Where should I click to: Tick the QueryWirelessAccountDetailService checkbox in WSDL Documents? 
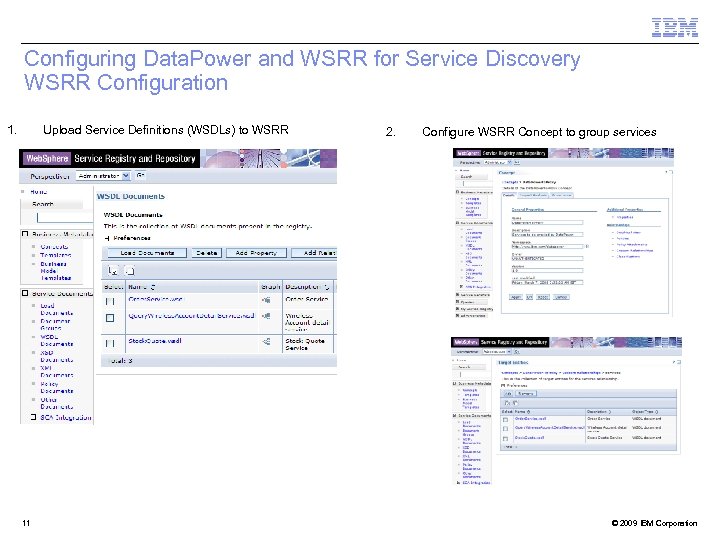pyautogui.click(x=110, y=318)
